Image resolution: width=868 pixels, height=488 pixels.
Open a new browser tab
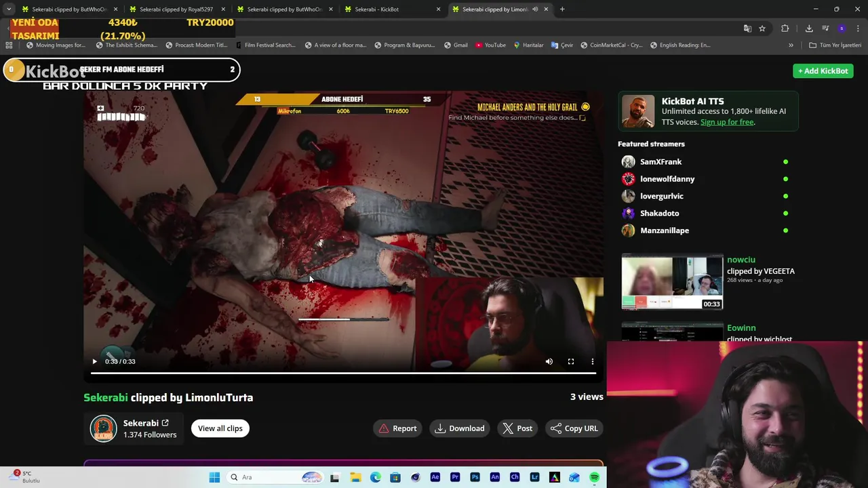[x=562, y=9]
